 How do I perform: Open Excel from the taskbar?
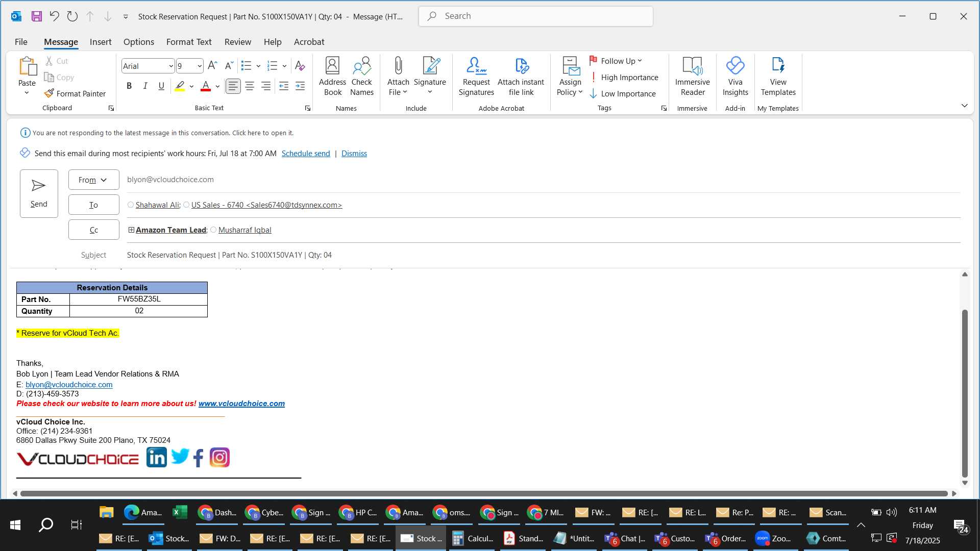pyautogui.click(x=180, y=512)
